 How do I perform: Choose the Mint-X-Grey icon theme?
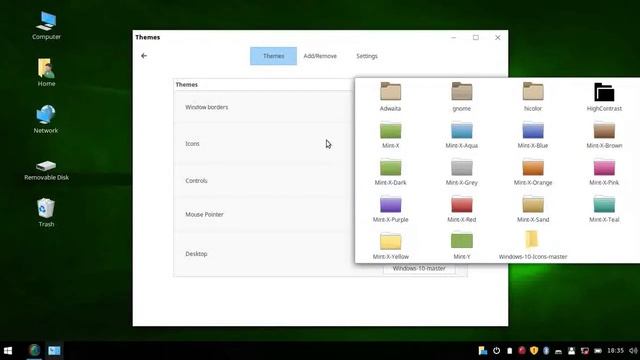point(462,172)
